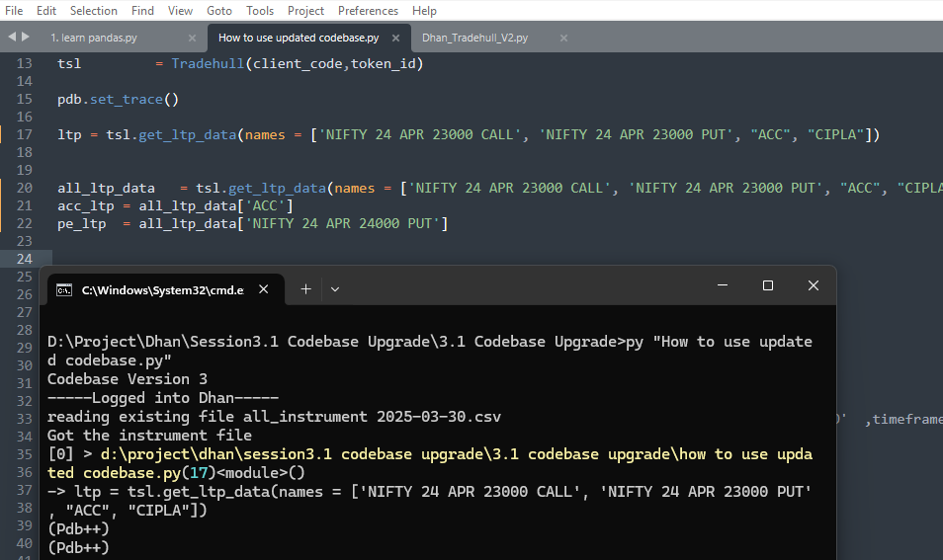The height and width of the screenshot is (560, 943).
Task: Go to previous tab with left arrow
Action: coord(12,37)
